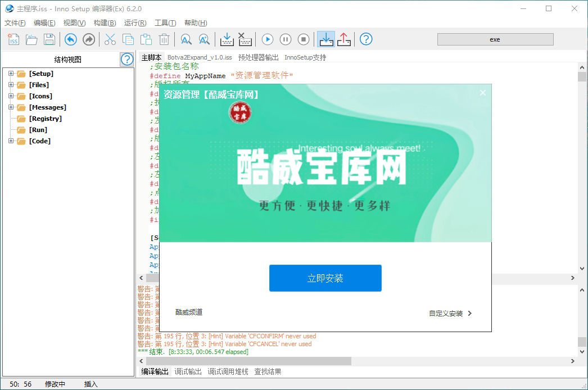
Task: Terminate the running setup with the stop button
Action: [x=304, y=39]
